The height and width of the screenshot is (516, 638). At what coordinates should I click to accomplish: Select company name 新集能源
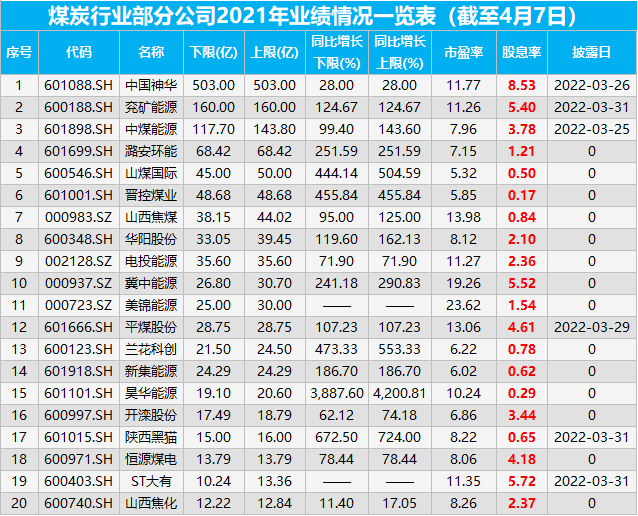point(151,371)
